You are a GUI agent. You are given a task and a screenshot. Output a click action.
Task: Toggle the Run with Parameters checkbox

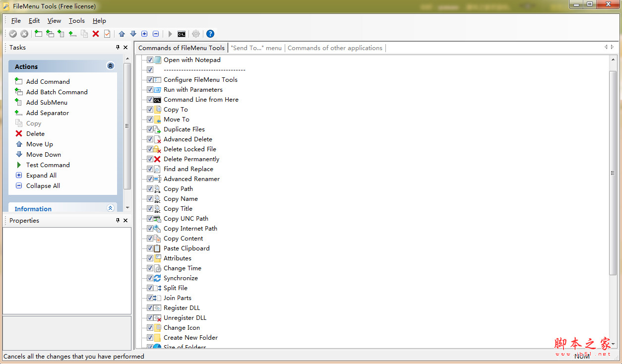[150, 90]
